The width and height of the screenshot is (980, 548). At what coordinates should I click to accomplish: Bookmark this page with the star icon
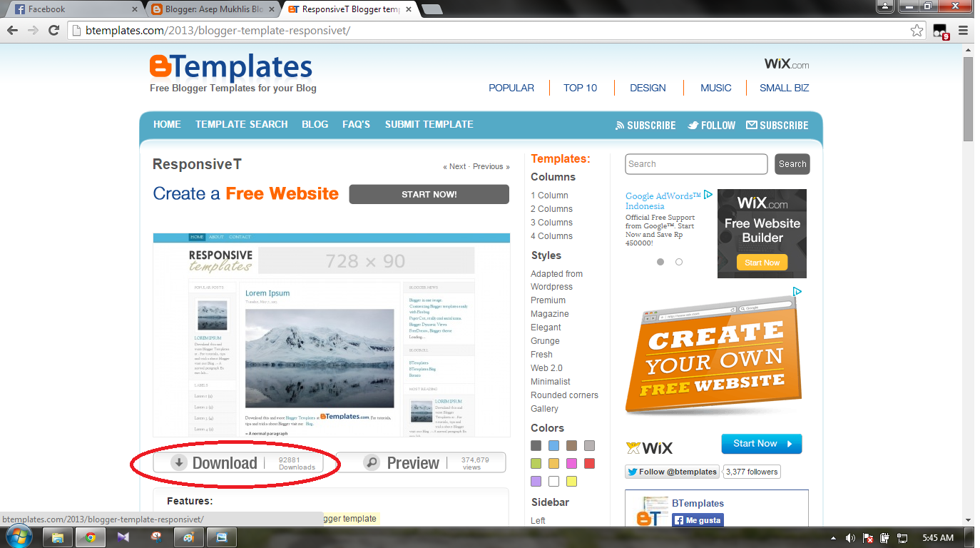pyautogui.click(x=917, y=31)
